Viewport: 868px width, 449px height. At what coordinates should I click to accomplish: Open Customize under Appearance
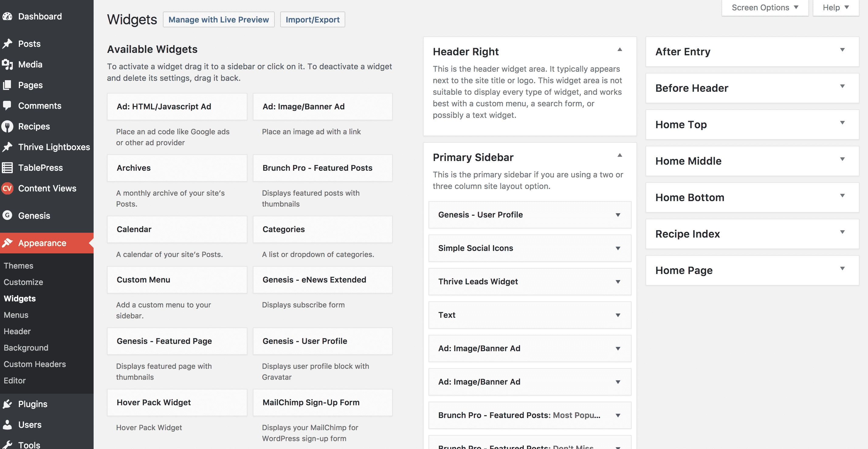point(23,282)
